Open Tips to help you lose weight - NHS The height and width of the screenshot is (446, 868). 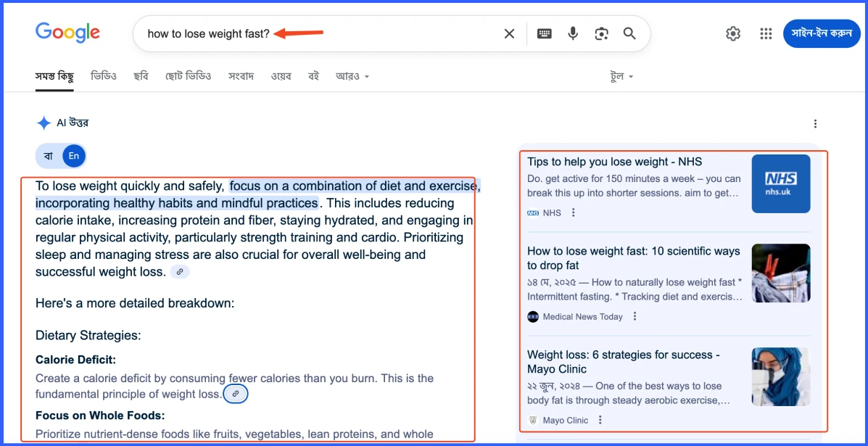click(614, 162)
